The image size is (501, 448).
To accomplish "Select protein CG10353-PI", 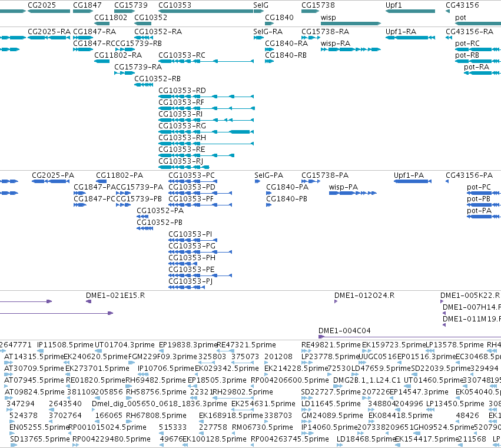I will (193, 240).
